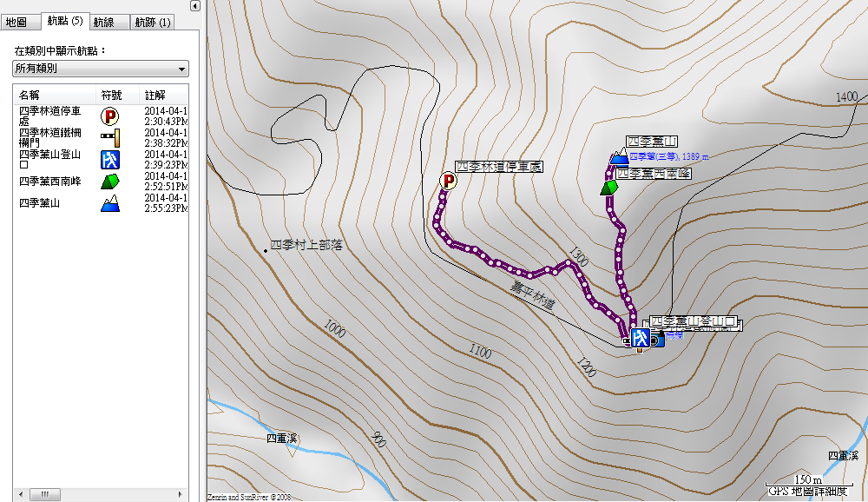Click the list scrollbar's right arrow

[180, 495]
